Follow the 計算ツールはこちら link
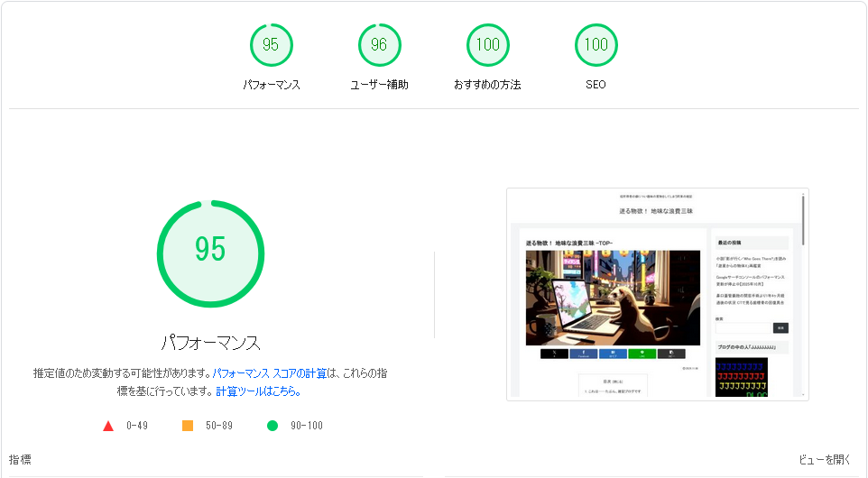868x478 pixels. (x=258, y=391)
